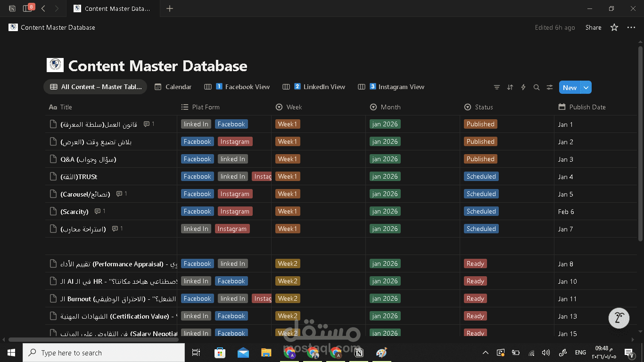Click jan 2026 tag on Certification Value row
The width and height of the screenshot is (644, 362).
click(385, 316)
